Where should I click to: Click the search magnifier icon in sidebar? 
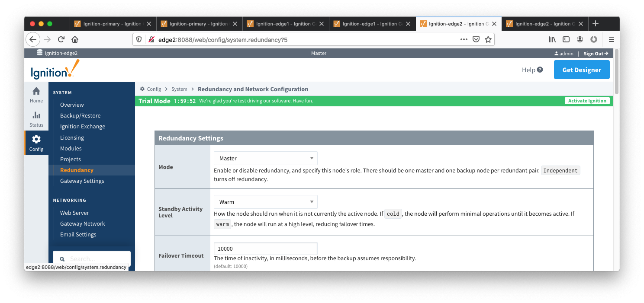coord(62,259)
